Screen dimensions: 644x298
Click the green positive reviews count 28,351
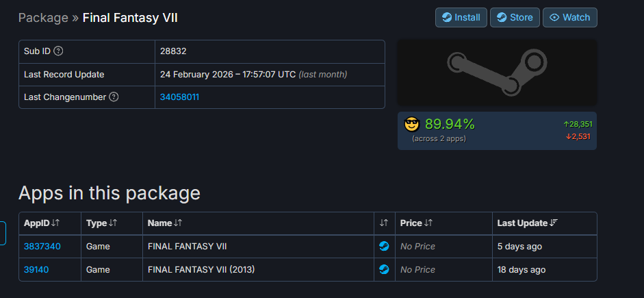577,124
